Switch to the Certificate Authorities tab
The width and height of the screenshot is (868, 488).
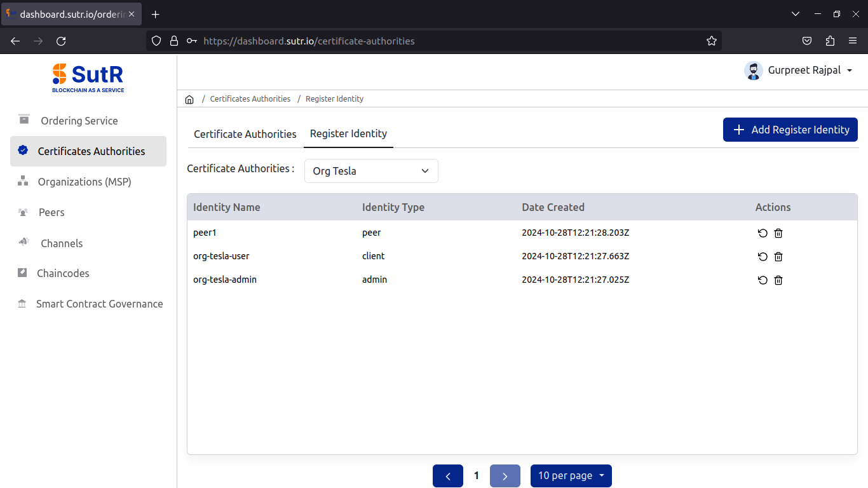click(245, 134)
